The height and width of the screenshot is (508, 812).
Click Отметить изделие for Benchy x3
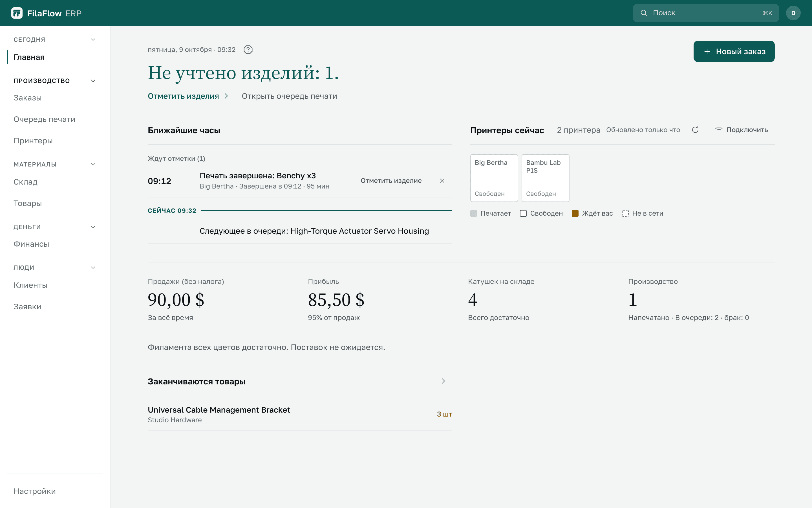[x=391, y=181]
